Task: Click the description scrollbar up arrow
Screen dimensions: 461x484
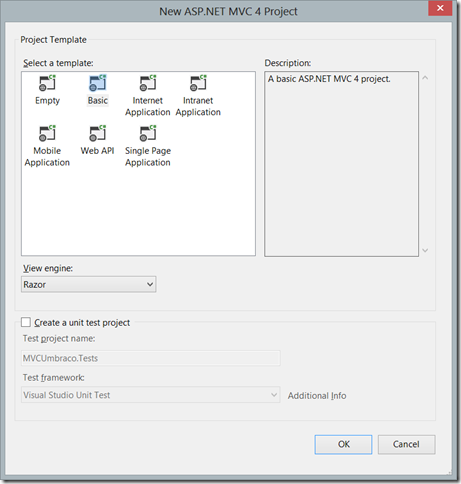Action: click(425, 78)
